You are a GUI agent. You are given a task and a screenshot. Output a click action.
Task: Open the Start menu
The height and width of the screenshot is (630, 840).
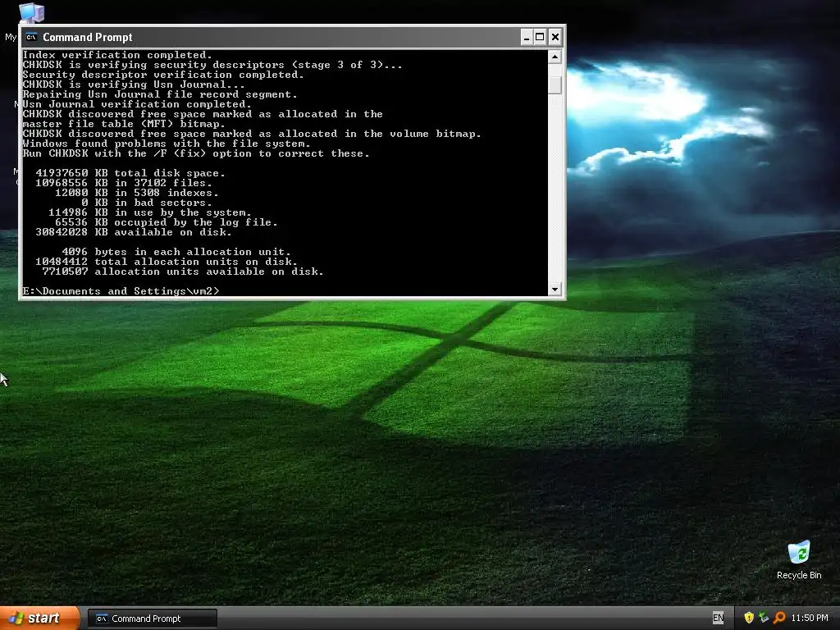[39, 619]
